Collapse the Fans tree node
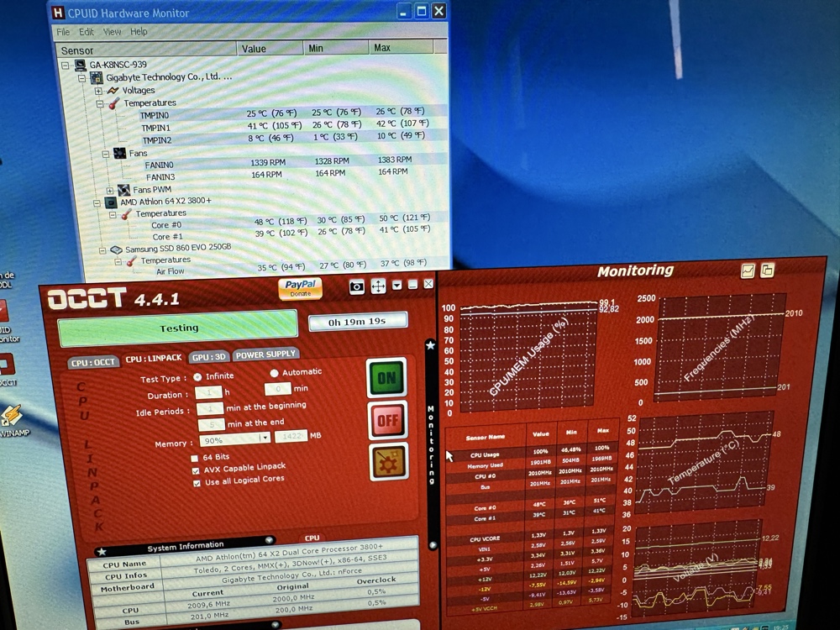The image size is (840, 630). click(106, 154)
